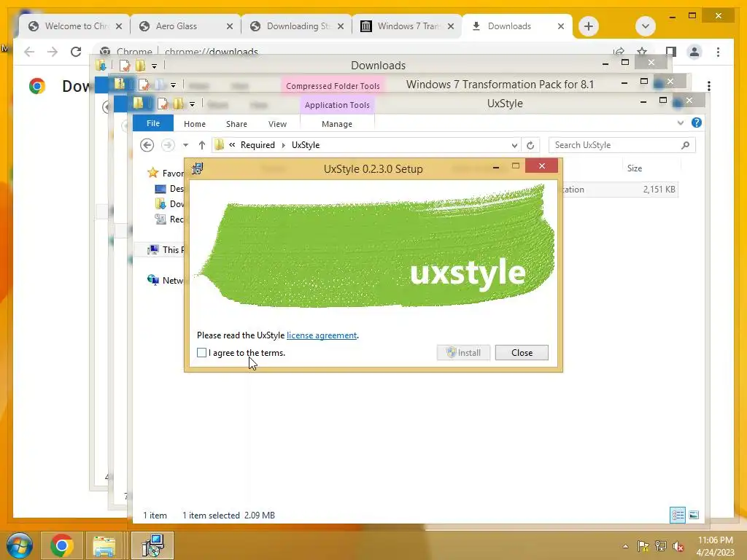The width and height of the screenshot is (747, 560).
Task: Switch to details view in status bar
Action: [678, 515]
